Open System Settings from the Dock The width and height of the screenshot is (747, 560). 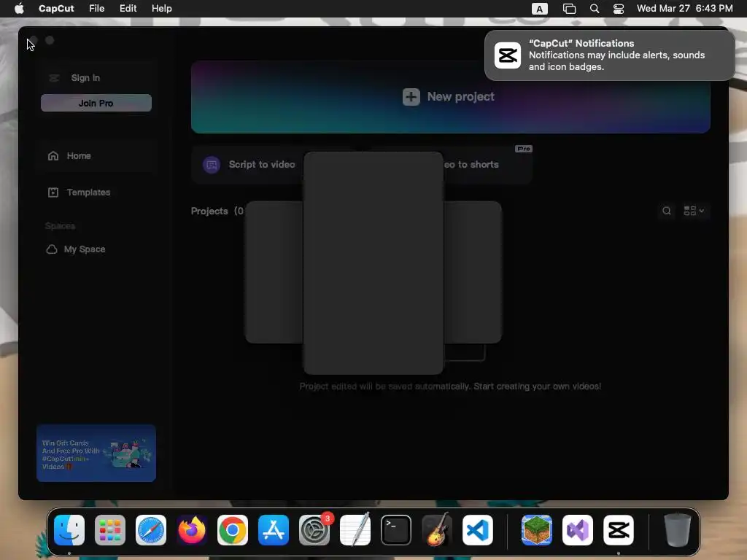point(314,530)
